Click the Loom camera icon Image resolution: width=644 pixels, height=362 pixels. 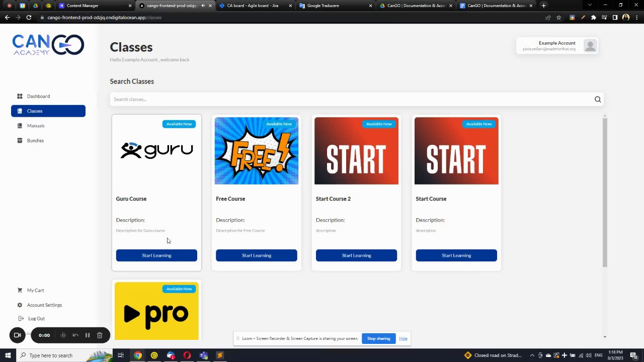pyautogui.click(x=17, y=335)
